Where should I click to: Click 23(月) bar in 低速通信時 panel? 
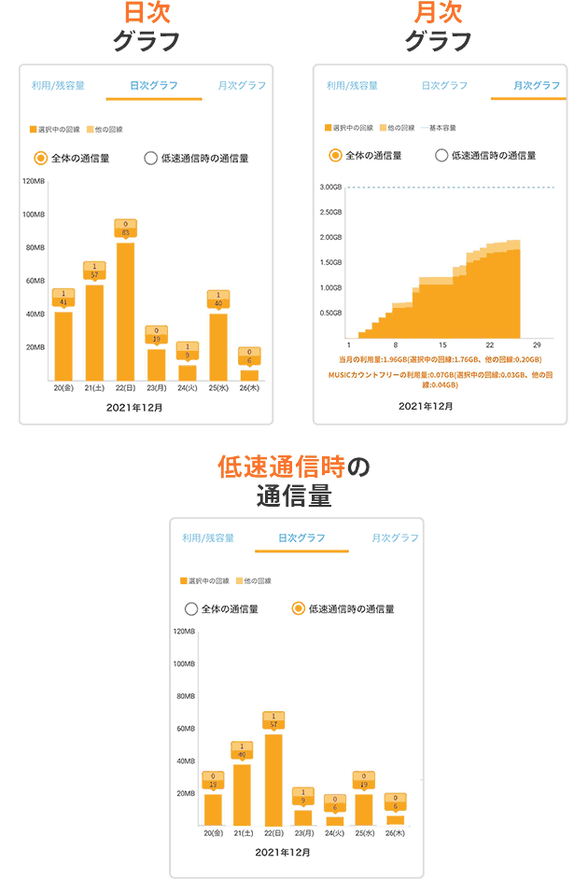tap(303, 818)
